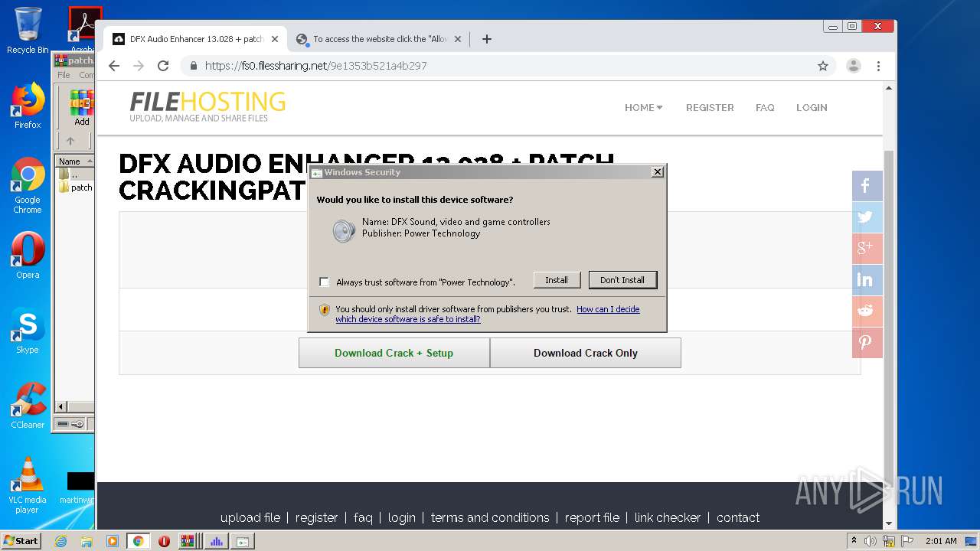Viewport: 980px width, 551px height.
Task: Open Chrome three-dot menu
Action: click(x=879, y=66)
